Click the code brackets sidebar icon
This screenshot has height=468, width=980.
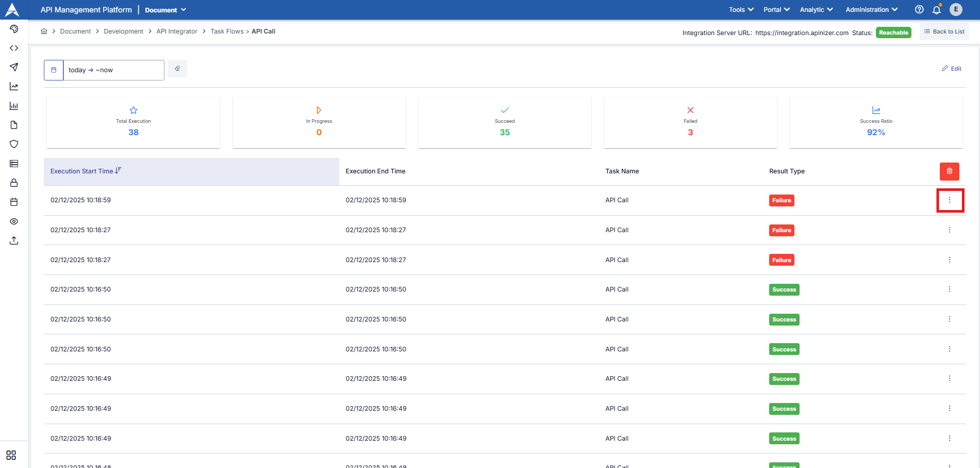pos(14,48)
